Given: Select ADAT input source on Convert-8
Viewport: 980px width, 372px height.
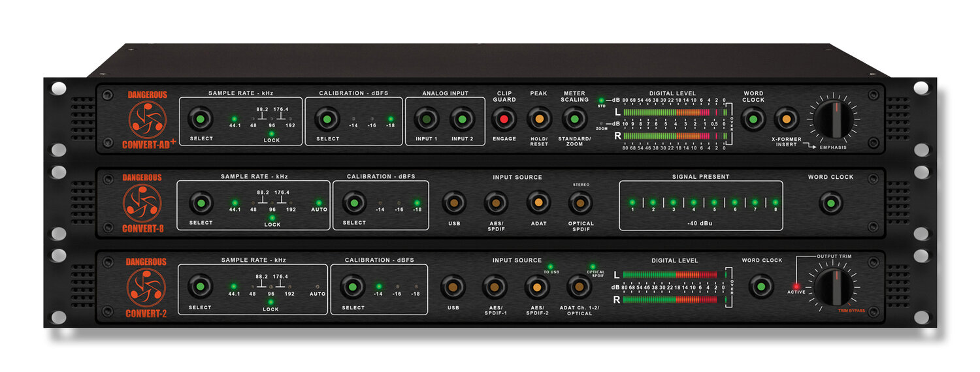Looking at the screenshot, I should pyautogui.click(x=538, y=202).
